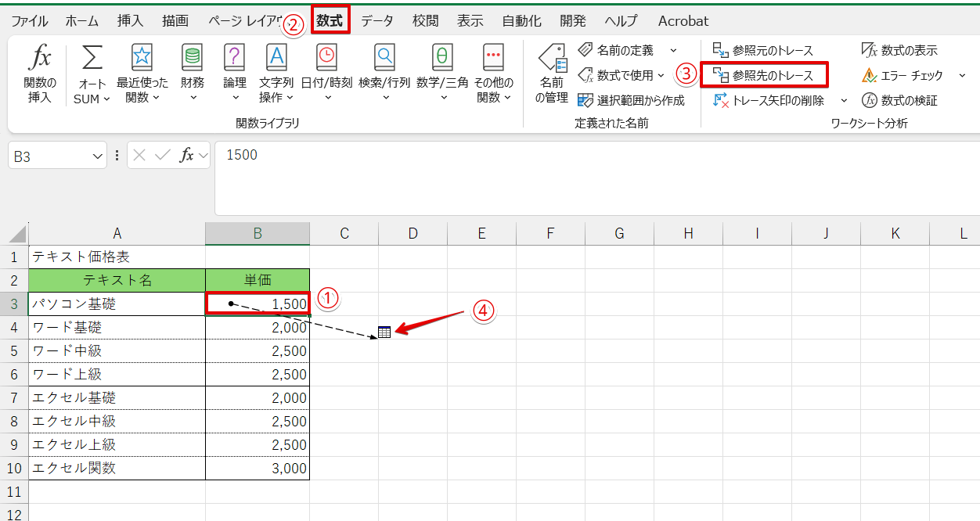Select cell B3 with value 1,500
980x521 pixels.
pyautogui.click(x=258, y=304)
